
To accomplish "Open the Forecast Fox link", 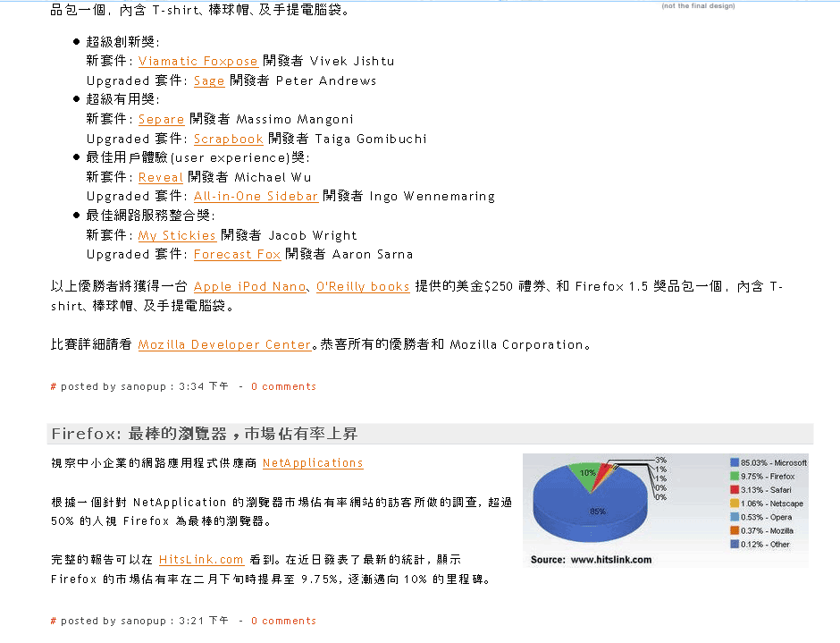I will pyautogui.click(x=238, y=254).
